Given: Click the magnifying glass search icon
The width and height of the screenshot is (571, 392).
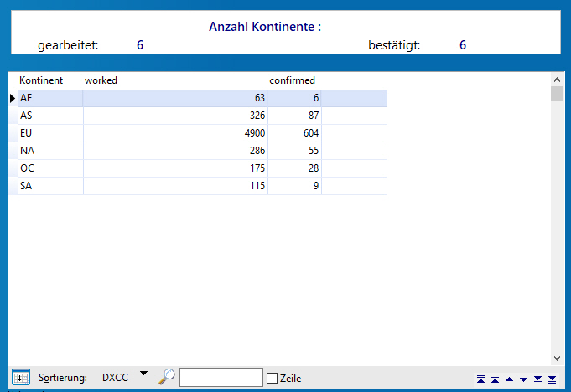Looking at the screenshot, I should (167, 377).
